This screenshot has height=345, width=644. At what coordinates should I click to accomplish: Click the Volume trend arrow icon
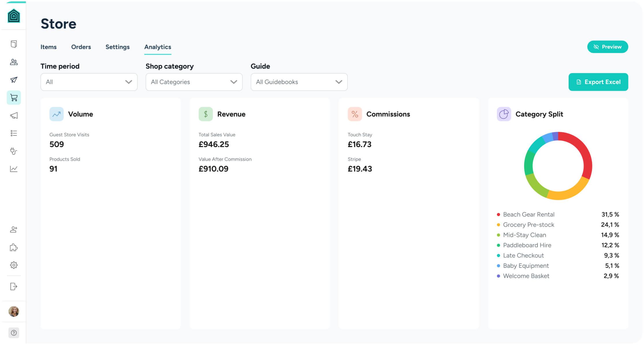click(57, 114)
